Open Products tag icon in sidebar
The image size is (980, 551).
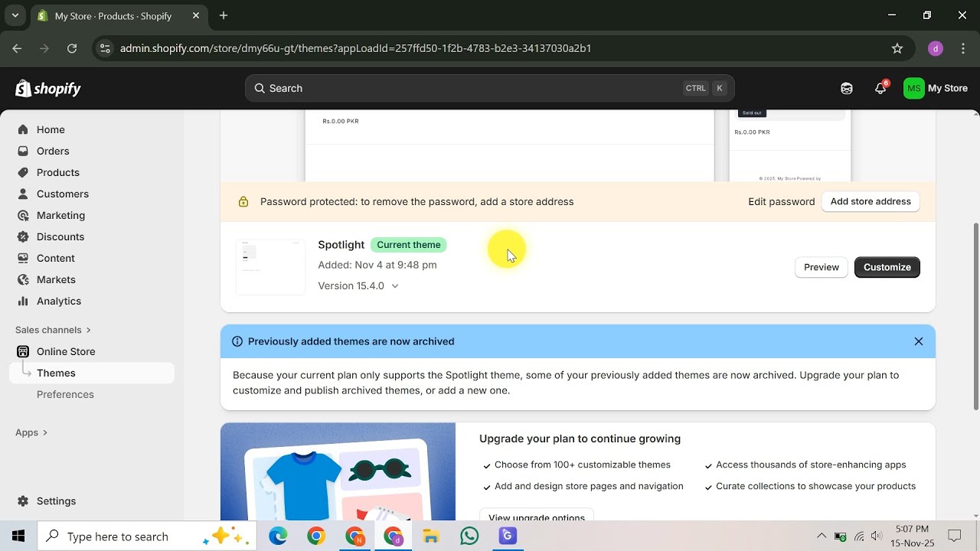(23, 172)
